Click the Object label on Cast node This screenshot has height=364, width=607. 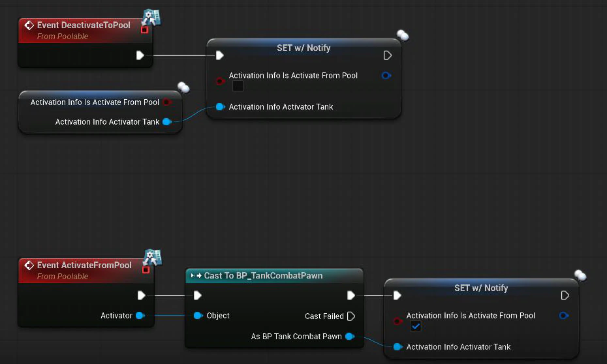(x=218, y=316)
